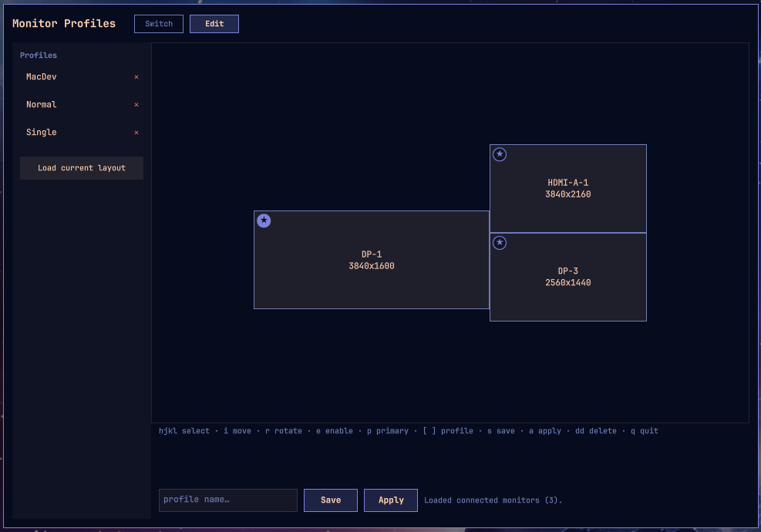Click the Profiles sidebar heading
The image size is (761, 532).
39,56
